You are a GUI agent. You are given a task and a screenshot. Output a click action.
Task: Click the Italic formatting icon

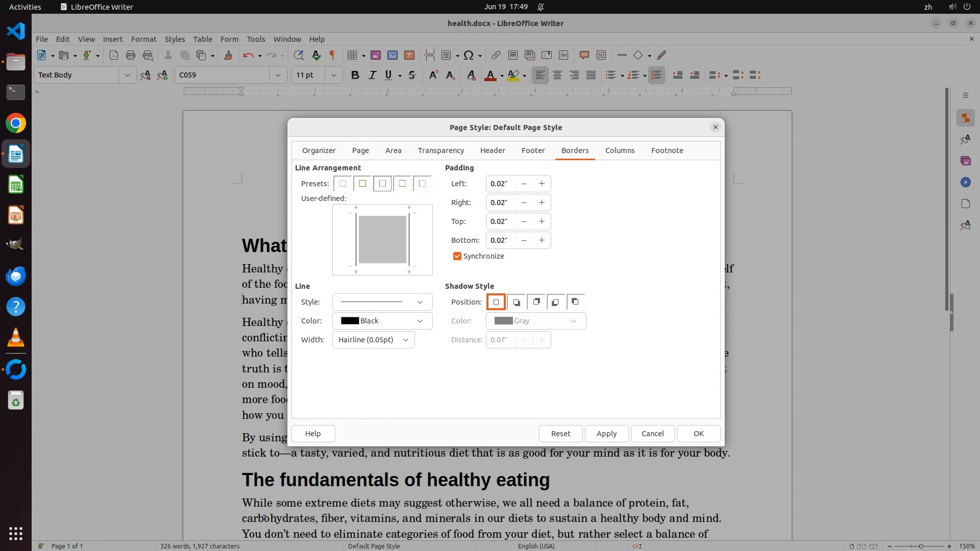coord(372,75)
